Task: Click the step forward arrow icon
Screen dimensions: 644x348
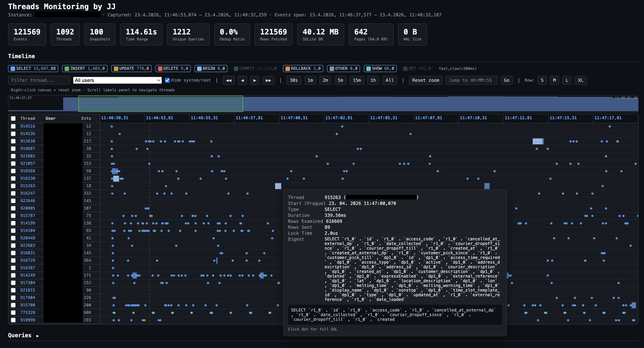Action: tap(255, 80)
